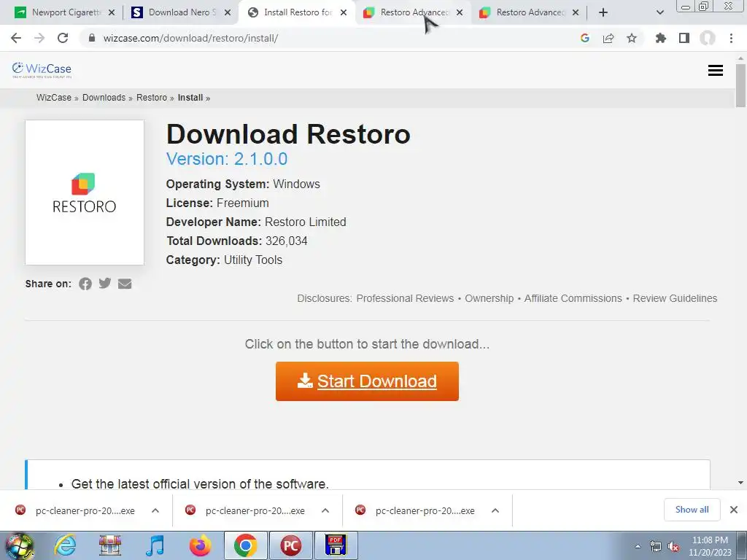
Task: Go back with the browser back arrow
Action: tap(16, 38)
